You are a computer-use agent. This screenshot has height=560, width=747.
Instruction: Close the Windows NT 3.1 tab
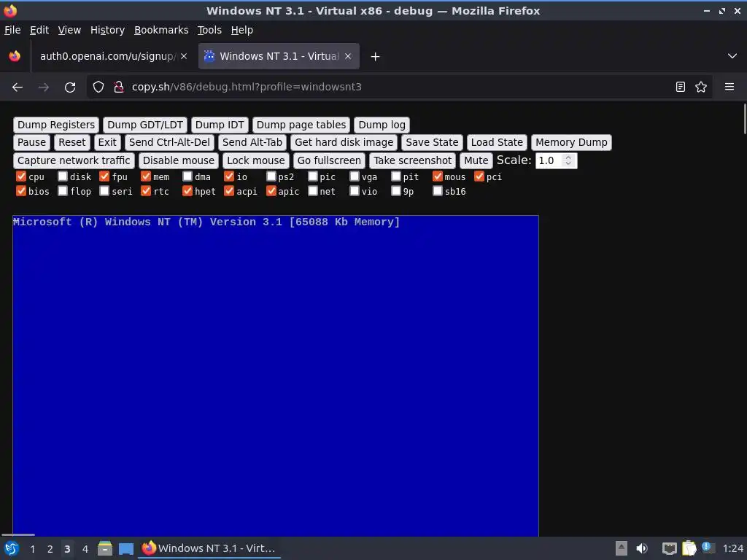tap(348, 56)
